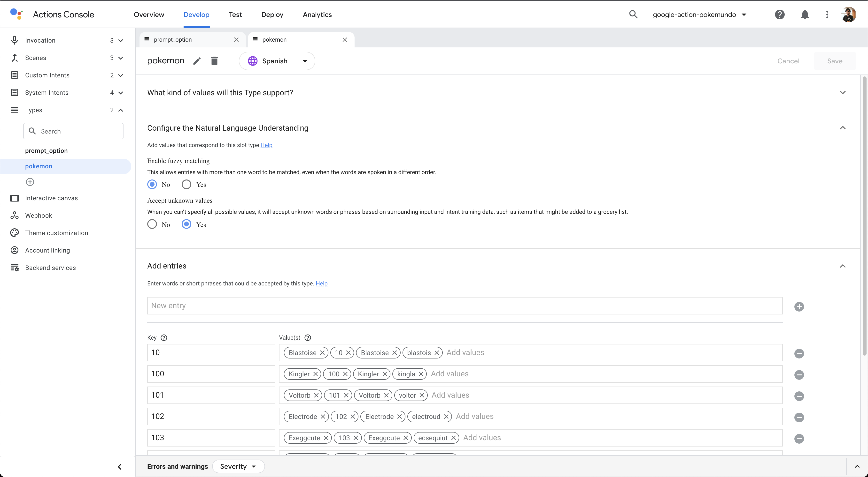868x477 pixels.
Task: Click the trash icon to delete pokemon type
Action: click(214, 61)
